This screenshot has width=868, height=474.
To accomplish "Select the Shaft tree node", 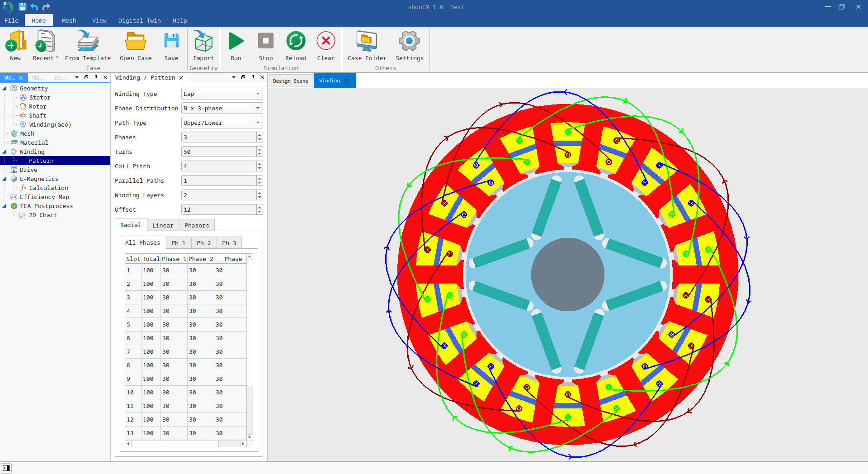I will coord(38,115).
